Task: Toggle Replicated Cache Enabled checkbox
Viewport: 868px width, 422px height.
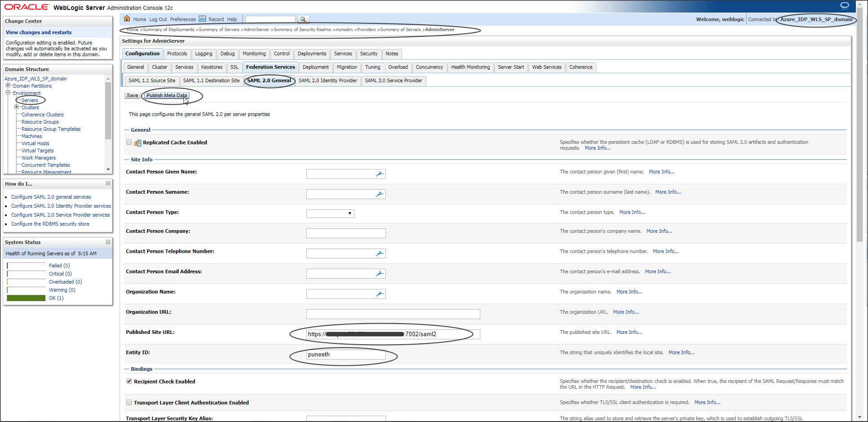Action: click(129, 142)
